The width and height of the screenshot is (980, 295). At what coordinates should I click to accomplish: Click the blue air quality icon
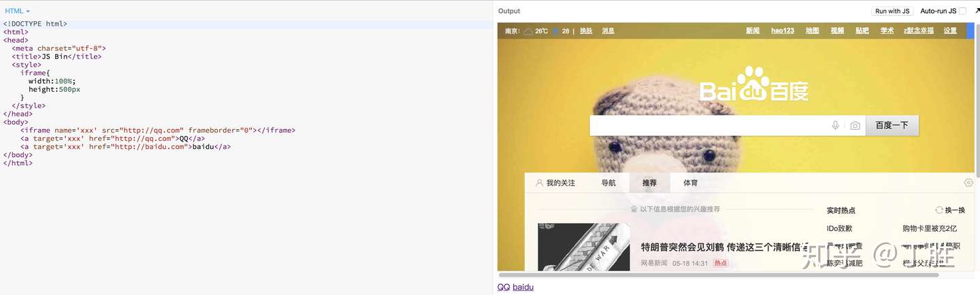[556, 31]
